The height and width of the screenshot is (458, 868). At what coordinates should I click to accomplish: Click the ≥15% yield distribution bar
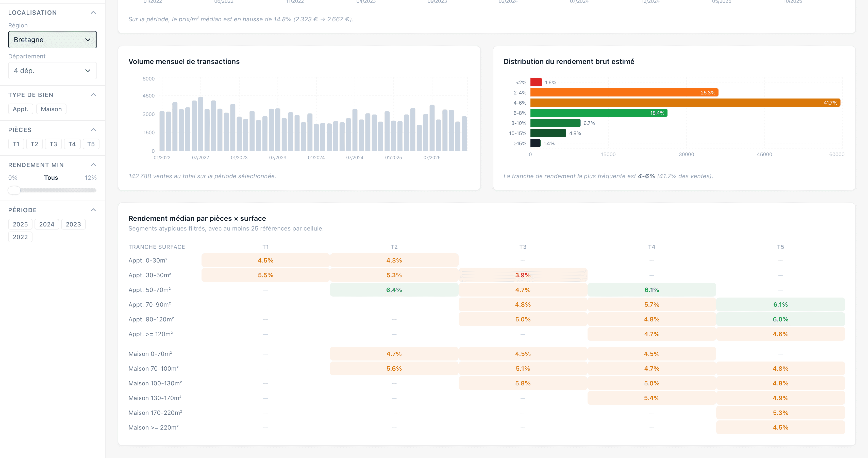point(536,143)
